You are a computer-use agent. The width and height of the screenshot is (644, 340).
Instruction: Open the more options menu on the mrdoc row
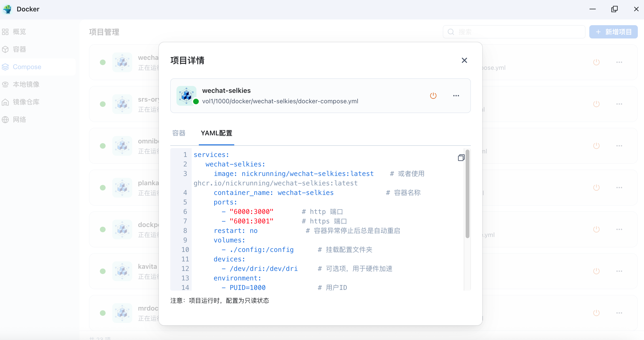(x=619, y=313)
